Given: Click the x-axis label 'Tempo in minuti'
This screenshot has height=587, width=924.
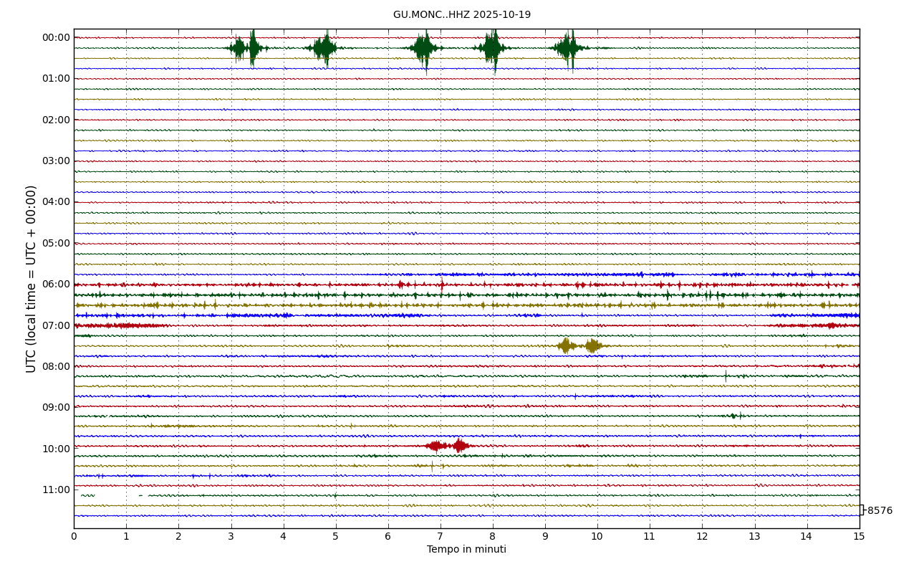Looking at the screenshot, I should coord(466,550).
